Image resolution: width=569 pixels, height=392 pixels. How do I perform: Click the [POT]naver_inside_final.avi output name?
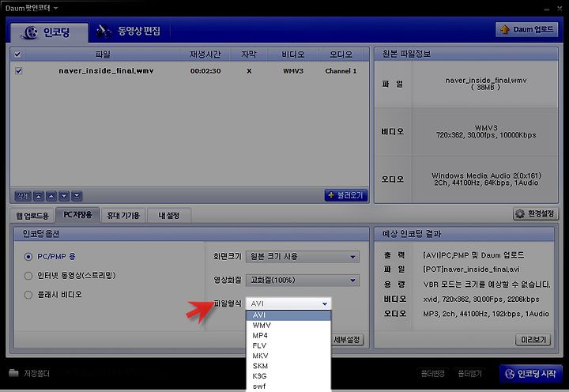click(471, 269)
